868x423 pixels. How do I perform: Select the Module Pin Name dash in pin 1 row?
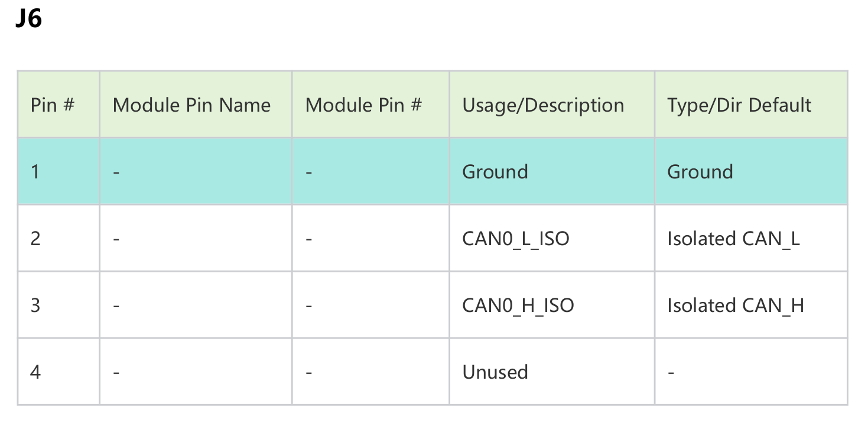[x=116, y=172]
